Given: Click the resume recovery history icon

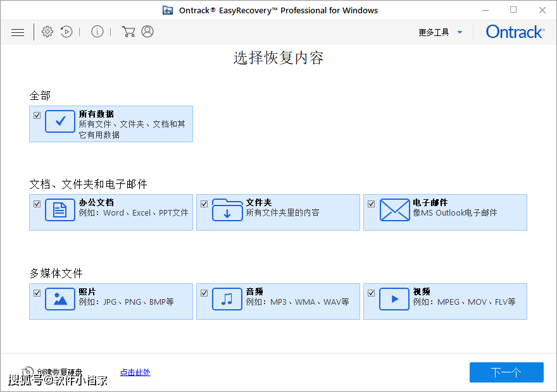Looking at the screenshot, I should tap(66, 32).
